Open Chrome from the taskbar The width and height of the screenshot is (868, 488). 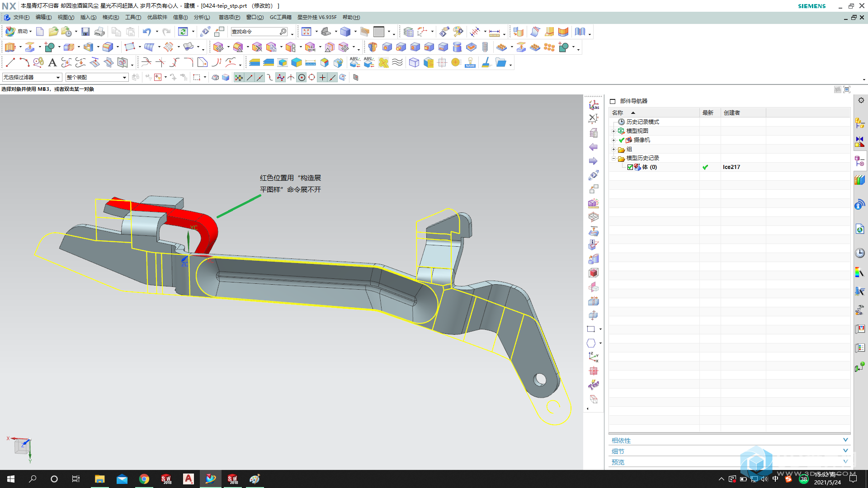pyautogui.click(x=144, y=479)
